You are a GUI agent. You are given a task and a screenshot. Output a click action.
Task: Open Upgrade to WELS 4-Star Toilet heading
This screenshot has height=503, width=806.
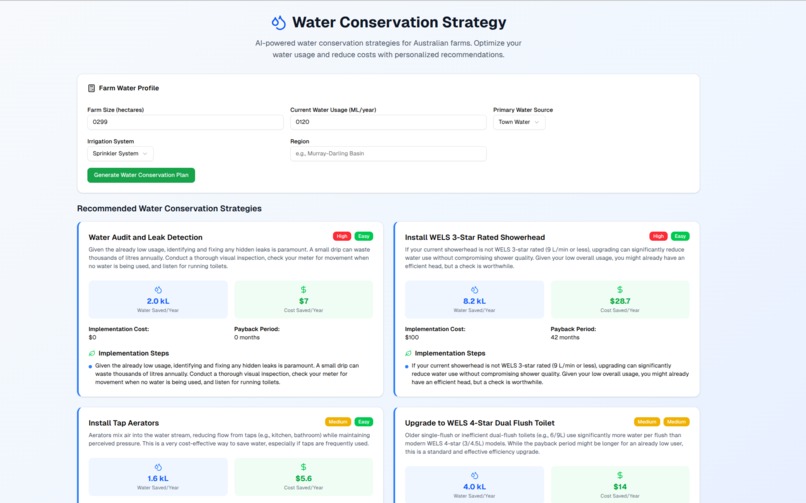479,423
